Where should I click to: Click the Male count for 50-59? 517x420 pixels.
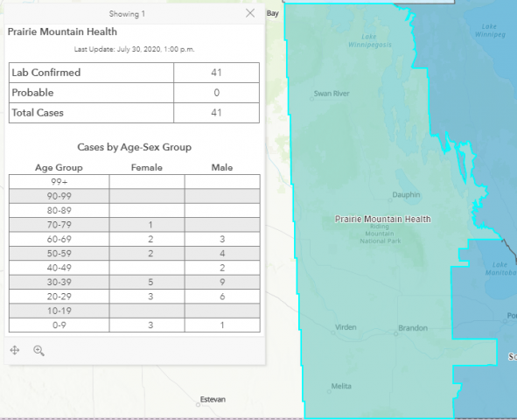click(x=222, y=254)
